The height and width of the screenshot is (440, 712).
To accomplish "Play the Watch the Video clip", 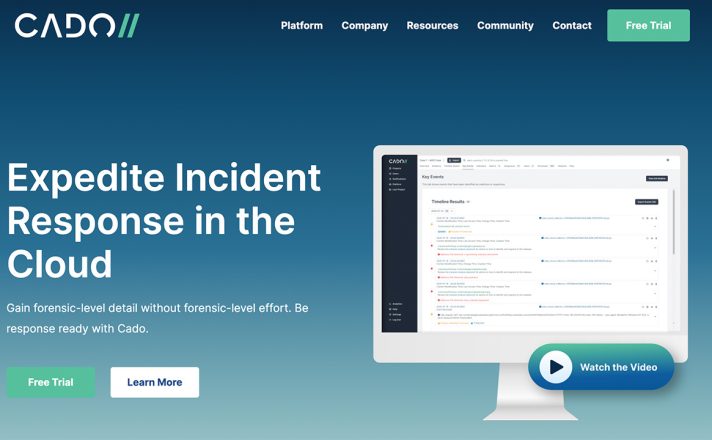I will 601,367.
